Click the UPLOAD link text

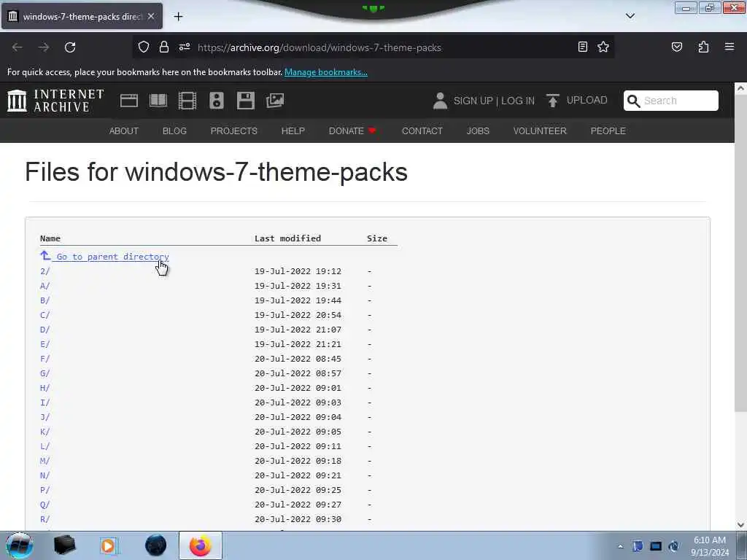587,100
